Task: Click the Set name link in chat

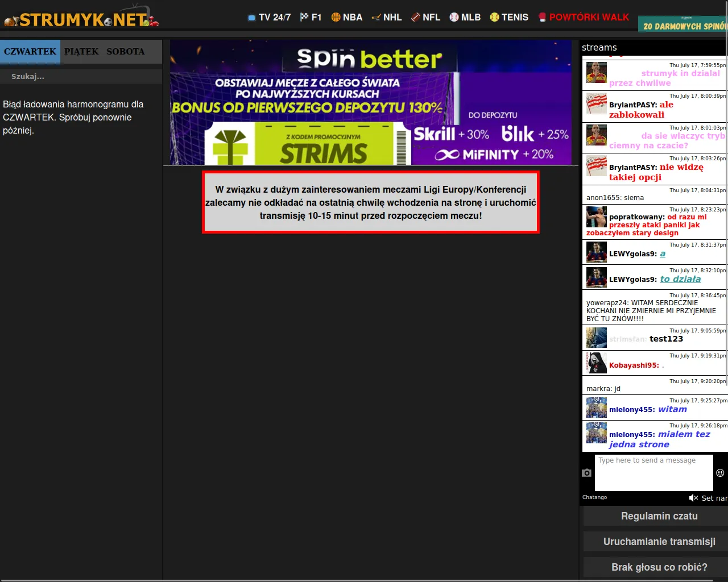Action: [714, 498]
